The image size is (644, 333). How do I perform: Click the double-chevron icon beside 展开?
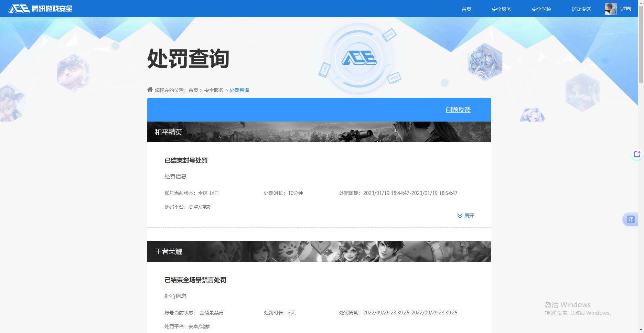[460, 216]
